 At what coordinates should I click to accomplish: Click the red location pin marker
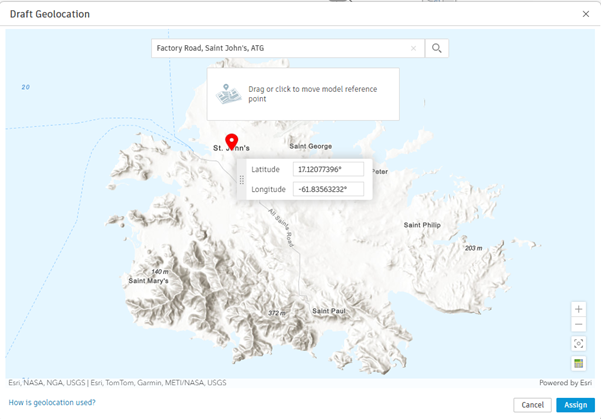[x=232, y=142]
